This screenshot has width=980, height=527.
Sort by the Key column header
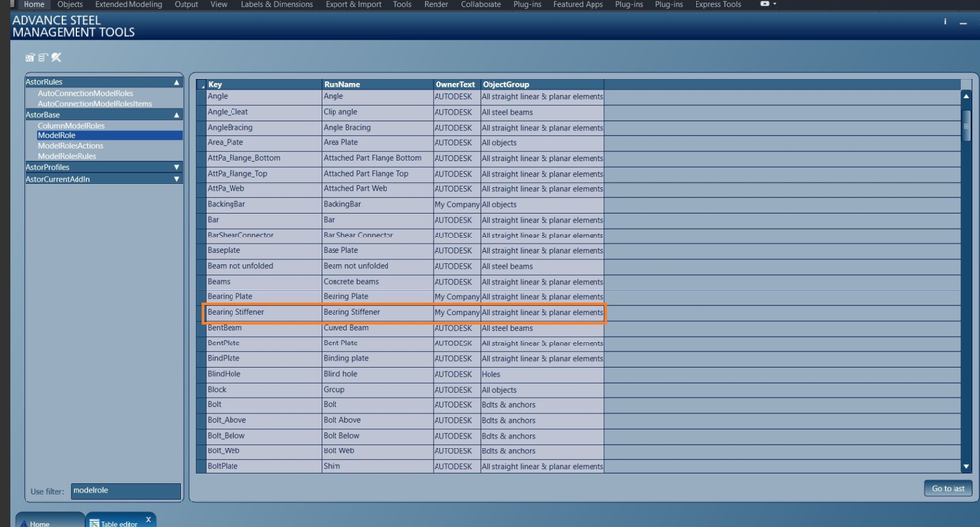(264, 84)
